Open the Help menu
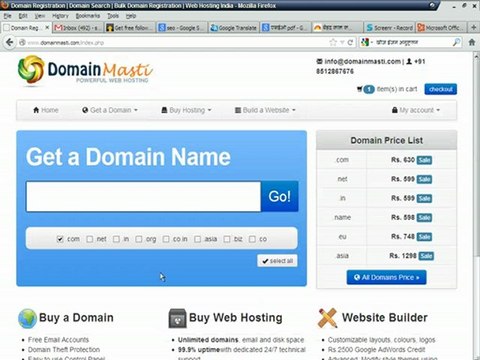This screenshot has width=480, height=360. click(131, 16)
